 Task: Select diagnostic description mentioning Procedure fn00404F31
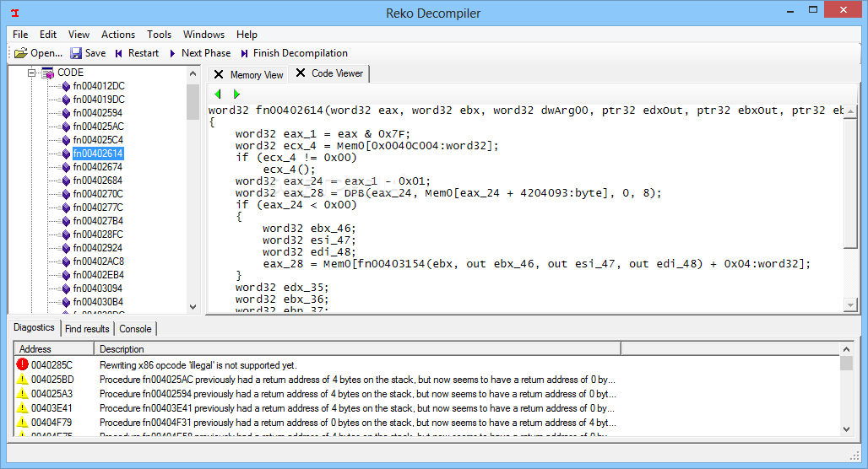coord(357,423)
